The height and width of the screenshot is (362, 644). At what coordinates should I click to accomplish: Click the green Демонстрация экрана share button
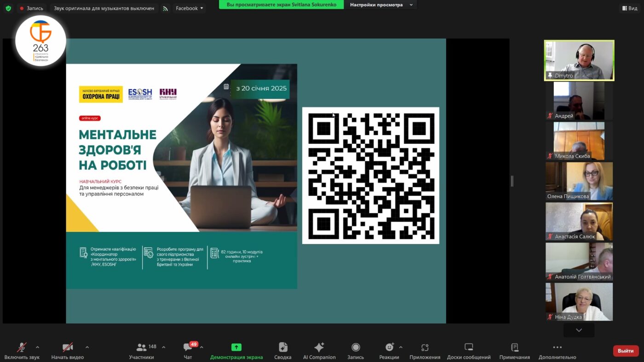click(236, 351)
